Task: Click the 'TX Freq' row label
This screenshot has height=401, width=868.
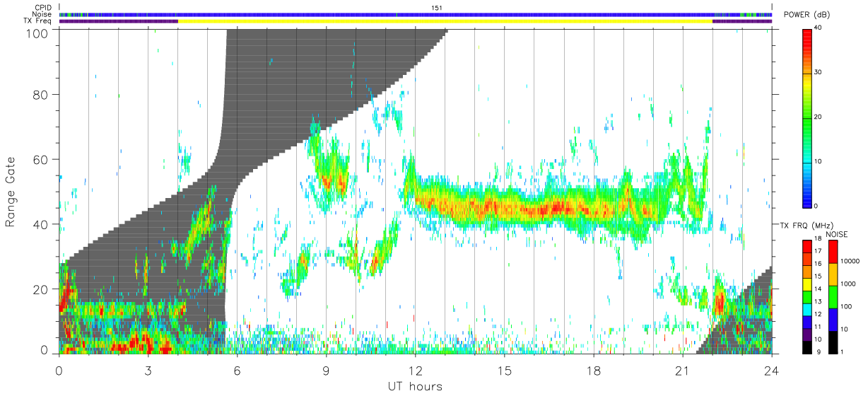Action: pyautogui.click(x=38, y=21)
